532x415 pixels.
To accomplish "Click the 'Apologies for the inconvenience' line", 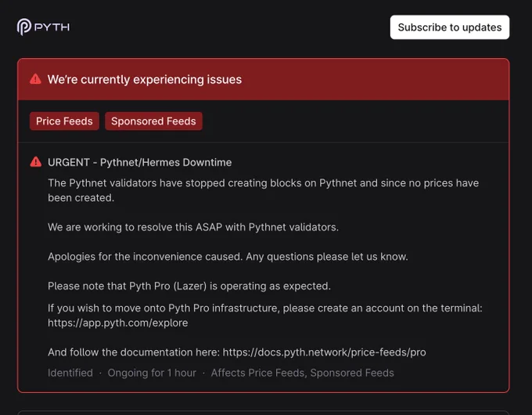I will tap(228, 256).
